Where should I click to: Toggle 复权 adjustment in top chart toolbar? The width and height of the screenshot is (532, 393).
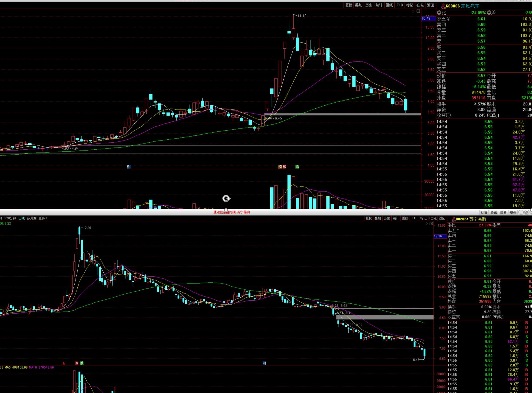pyautogui.click(x=349, y=5)
